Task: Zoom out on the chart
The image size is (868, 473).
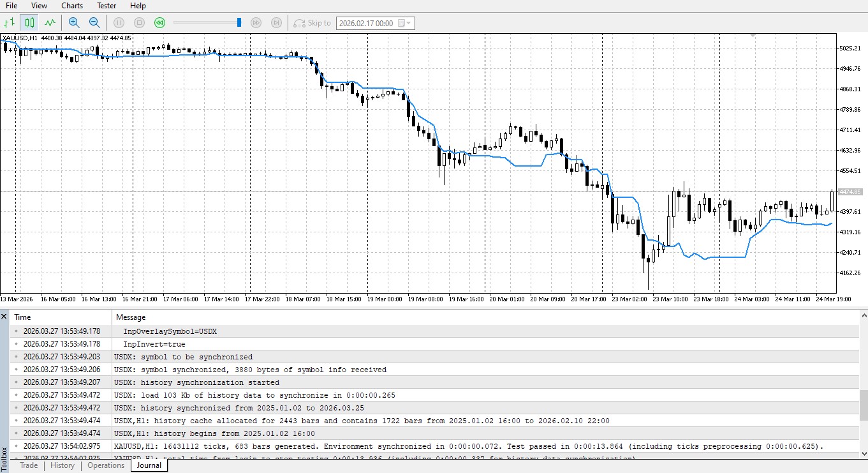Action: 94,22
